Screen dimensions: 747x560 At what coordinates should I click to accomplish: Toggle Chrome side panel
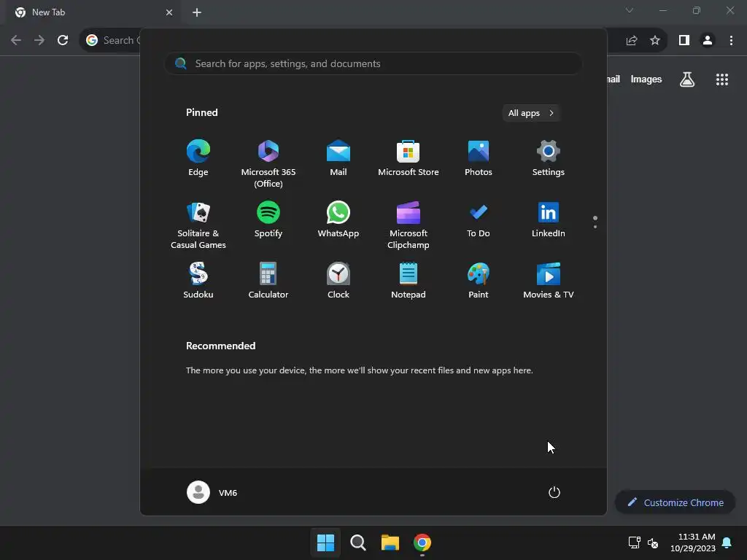pos(684,41)
